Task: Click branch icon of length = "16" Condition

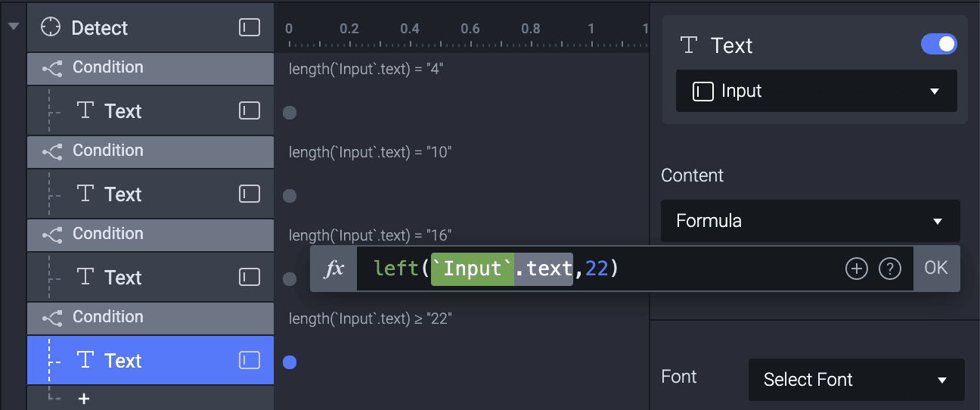Action: coord(52,235)
